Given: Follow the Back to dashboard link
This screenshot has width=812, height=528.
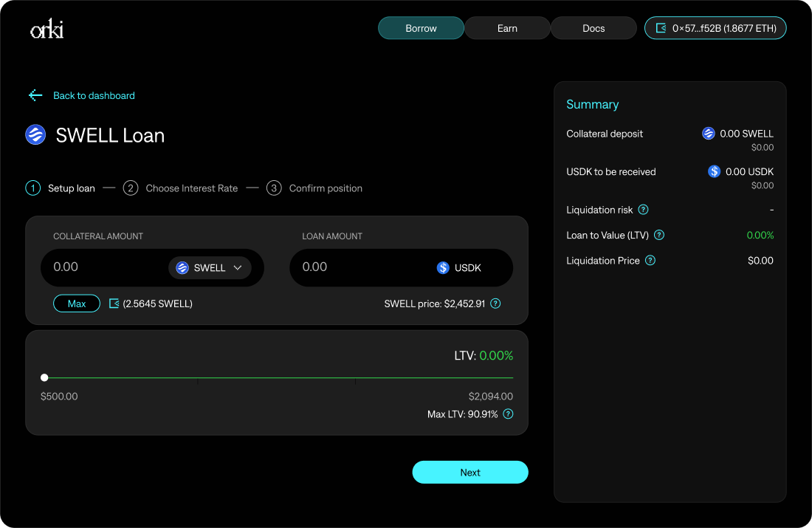Looking at the screenshot, I should pyautogui.click(x=94, y=95).
